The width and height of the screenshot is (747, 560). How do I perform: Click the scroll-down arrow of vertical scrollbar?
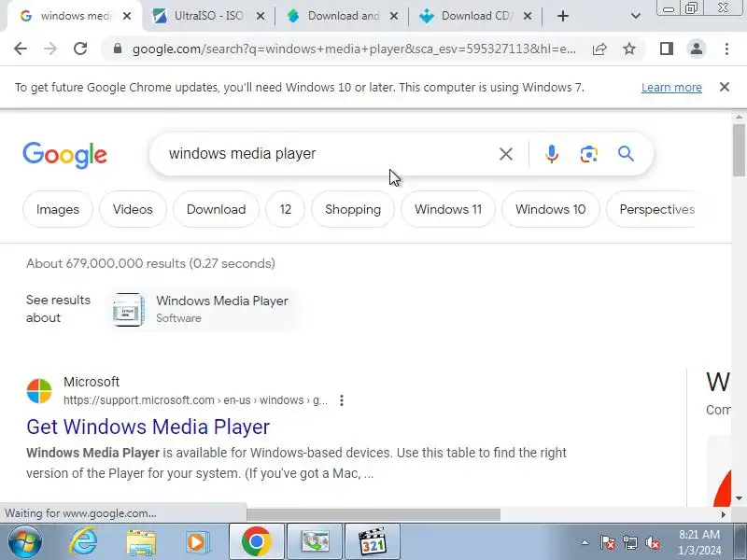739,498
